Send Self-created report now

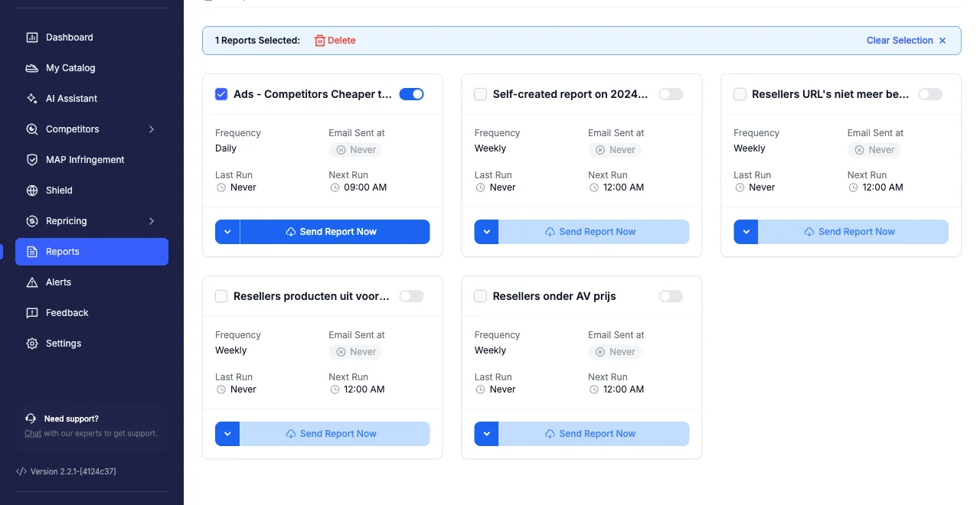pyautogui.click(x=594, y=232)
